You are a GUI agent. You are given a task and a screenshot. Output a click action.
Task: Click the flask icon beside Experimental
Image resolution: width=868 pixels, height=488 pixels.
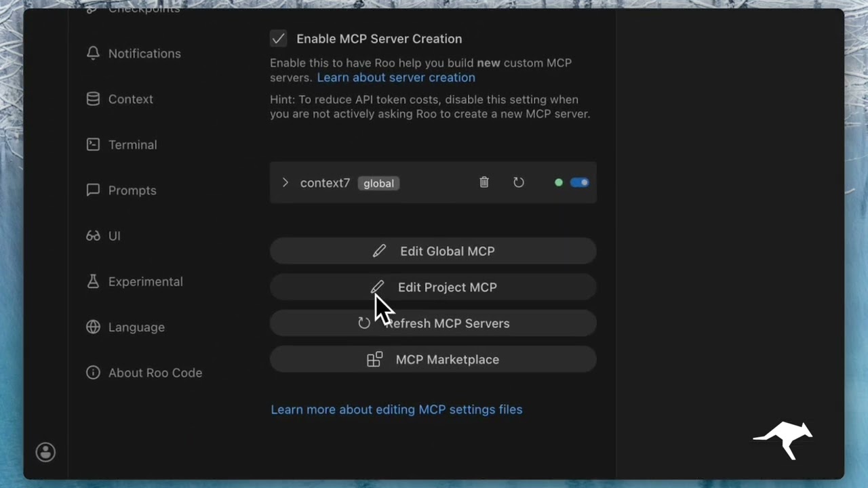[x=94, y=281]
